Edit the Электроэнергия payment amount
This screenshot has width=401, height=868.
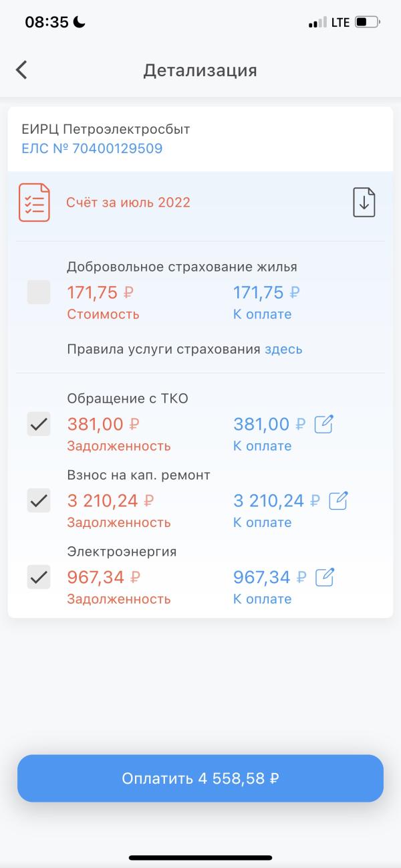[324, 576]
